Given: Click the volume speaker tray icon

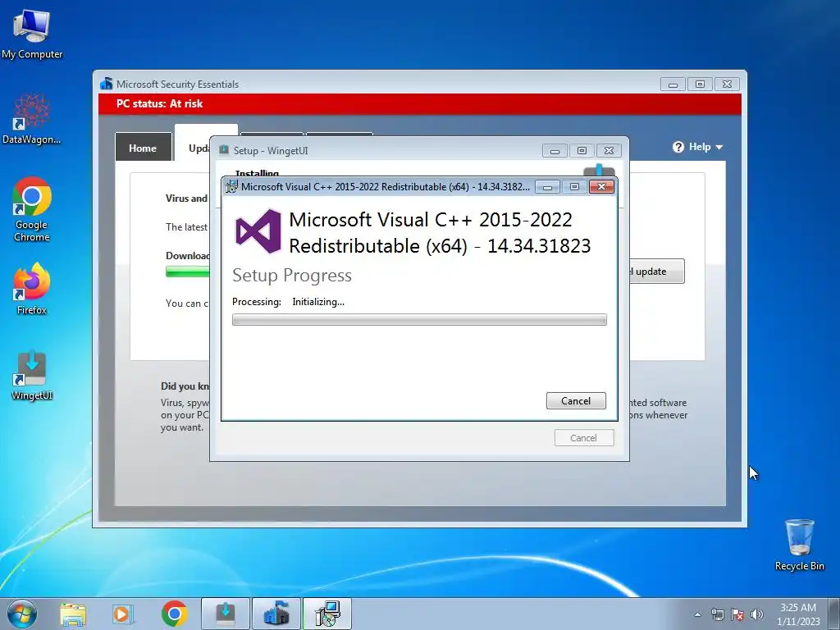Looking at the screenshot, I should [757, 614].
